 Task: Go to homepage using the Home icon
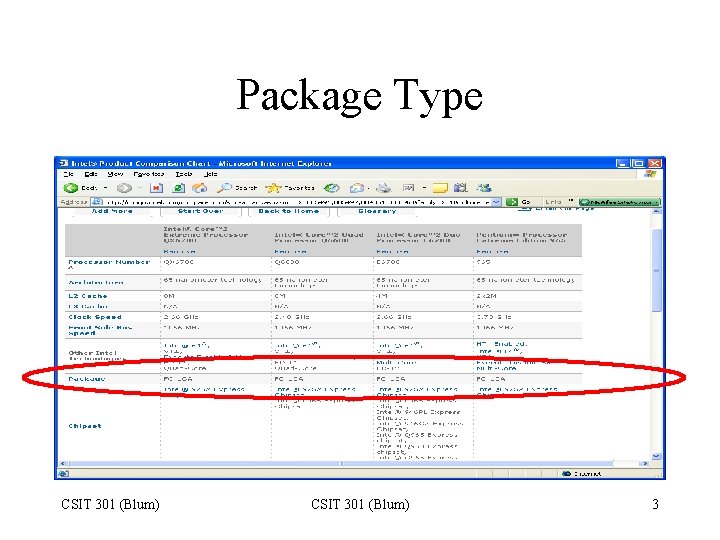200,188
